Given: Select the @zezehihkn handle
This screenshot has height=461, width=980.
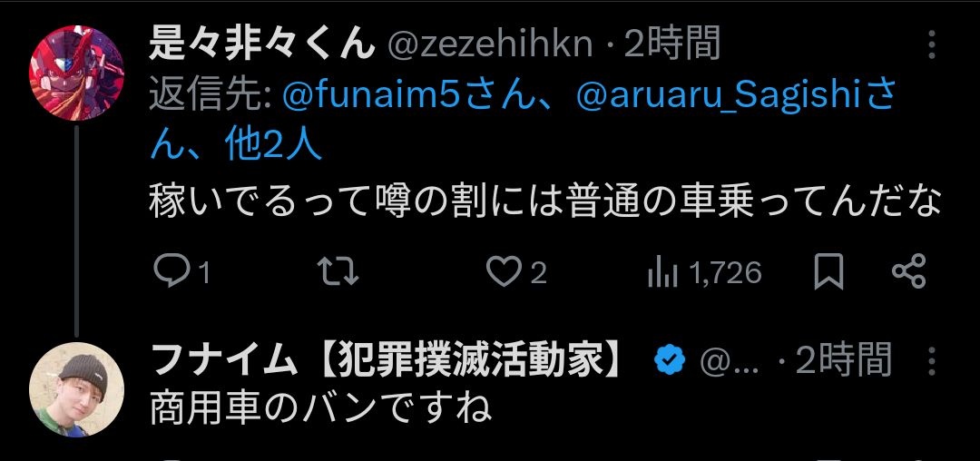Looking at the screenshot, I should (x=490, y=44).
